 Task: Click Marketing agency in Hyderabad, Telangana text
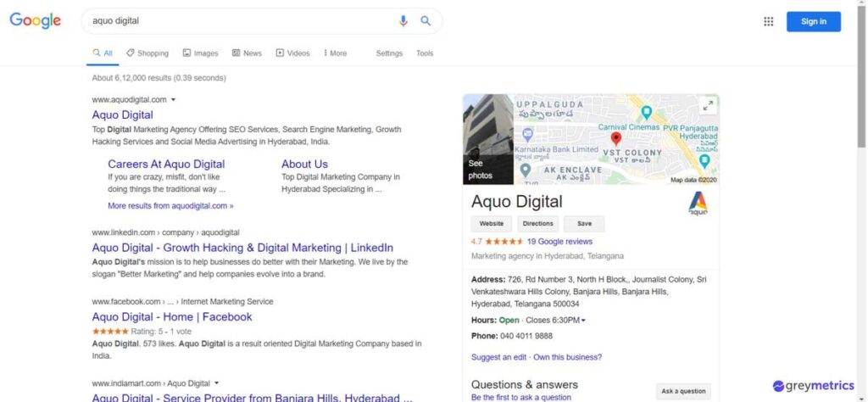tap(547, 256)
